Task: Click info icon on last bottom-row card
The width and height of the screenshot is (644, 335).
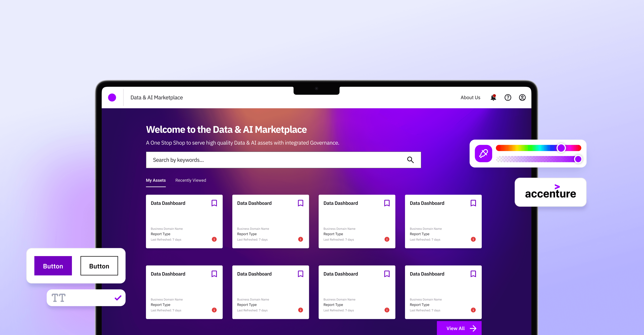Action: [473, 310]
